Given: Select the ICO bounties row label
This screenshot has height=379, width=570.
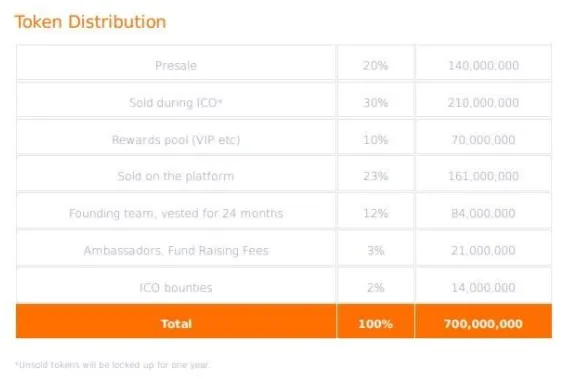Looking at the screenshot, I should [x=176, y=288].
